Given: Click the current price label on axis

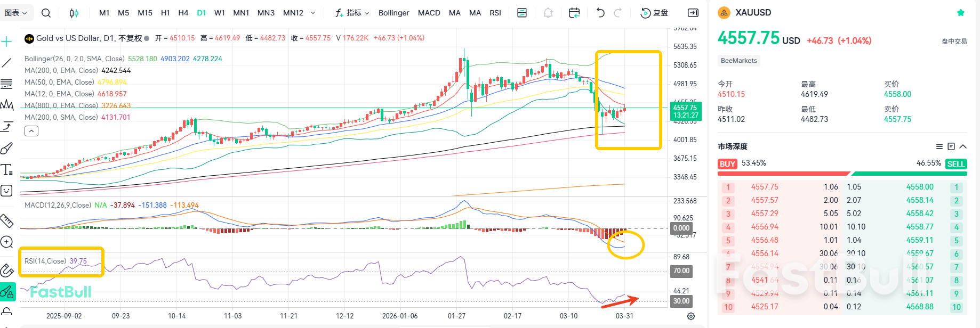Looking at the screenshot, I should tap(685, 111).
